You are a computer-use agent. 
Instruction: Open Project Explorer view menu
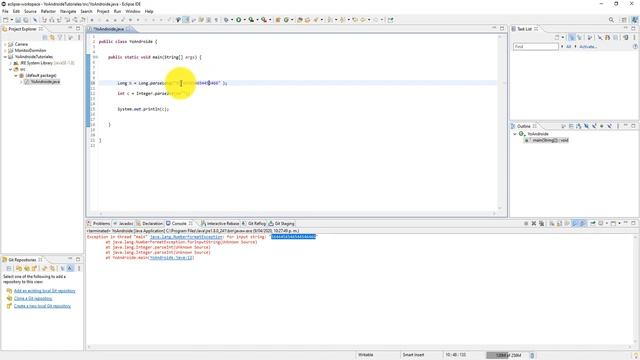coord(79,38)
